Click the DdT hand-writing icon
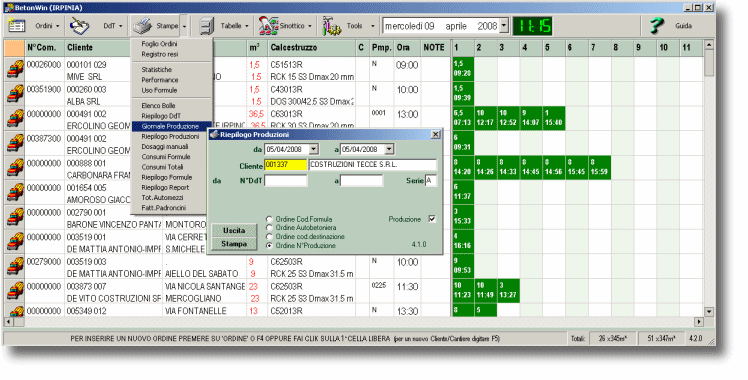The height and width of the screenshot is (380, 748). (x=79, y=26)
